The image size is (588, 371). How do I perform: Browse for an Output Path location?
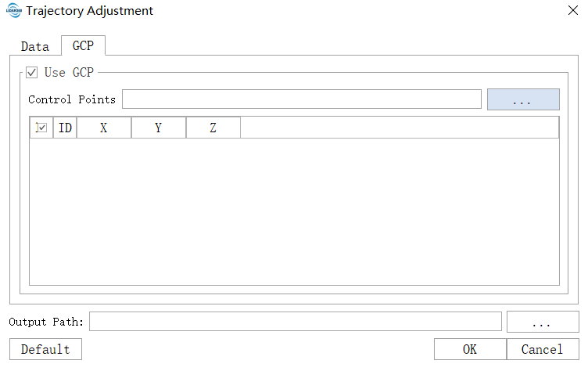pos(543,322)
